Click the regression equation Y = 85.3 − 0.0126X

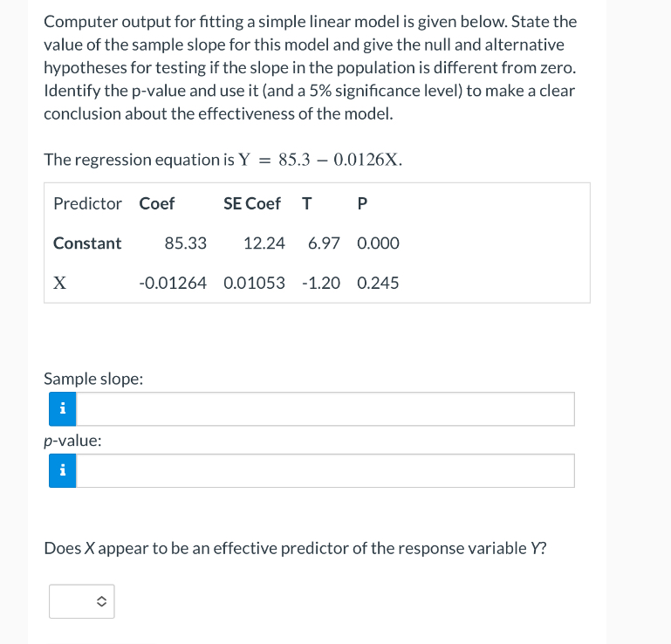[320, 160]
